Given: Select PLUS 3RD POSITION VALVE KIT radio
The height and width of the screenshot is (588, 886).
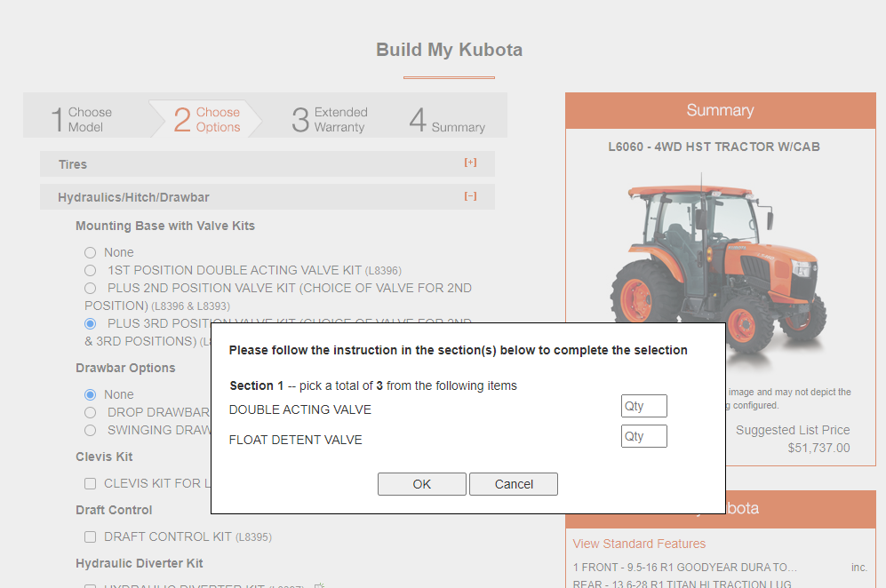Looking at the screenshot, I should tap(90, 323).
